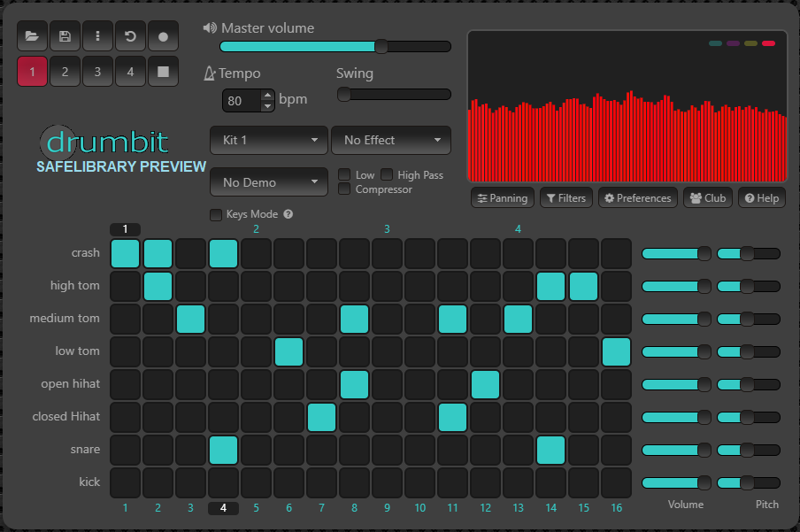Open the No Demo dropdown
Image resolution: width=800 pixels, height=532 pixels.
[x=268, y=181]
